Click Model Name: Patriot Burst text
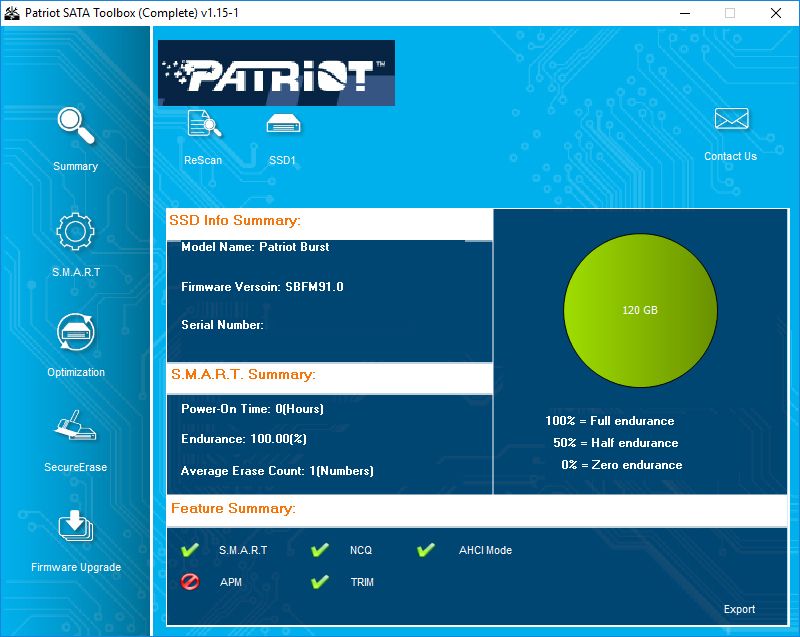The image size is (800, 637). tap(255, 247)
